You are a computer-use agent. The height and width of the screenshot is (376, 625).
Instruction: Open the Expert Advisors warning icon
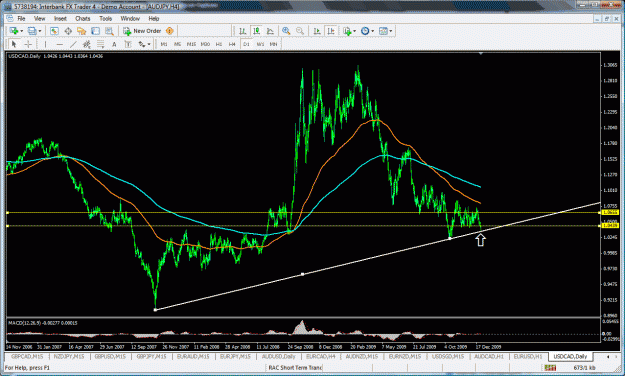point(170,31)
